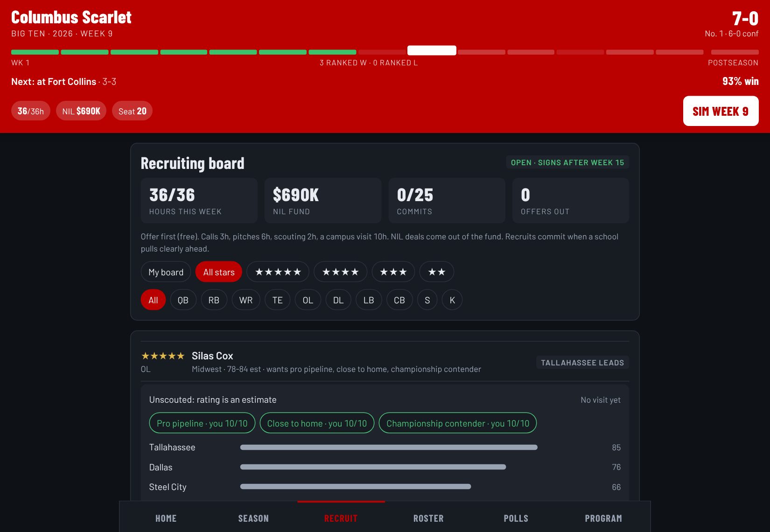
Task: Click the Steel City score 66
Action: [x=616, y=487]
